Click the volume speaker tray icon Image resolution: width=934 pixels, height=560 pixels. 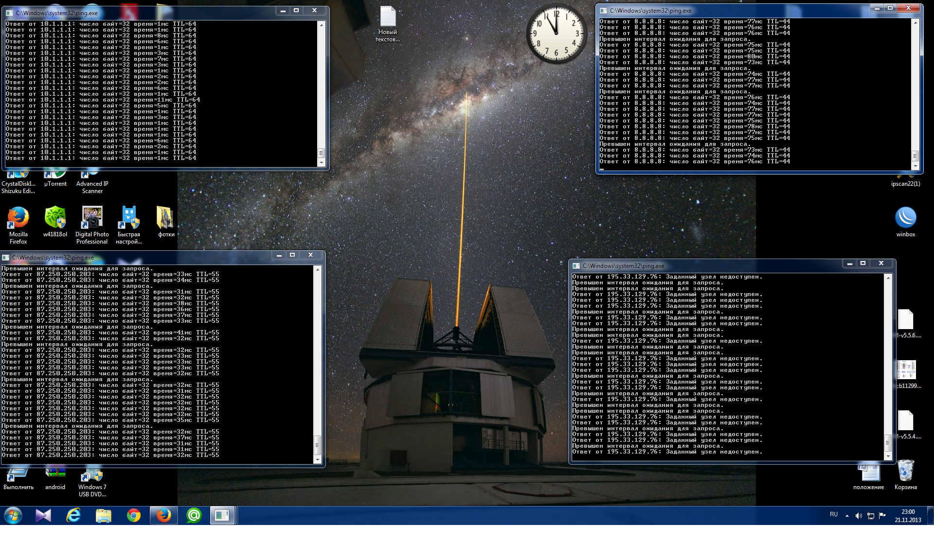pyautogui.click(x=859, y=516)
